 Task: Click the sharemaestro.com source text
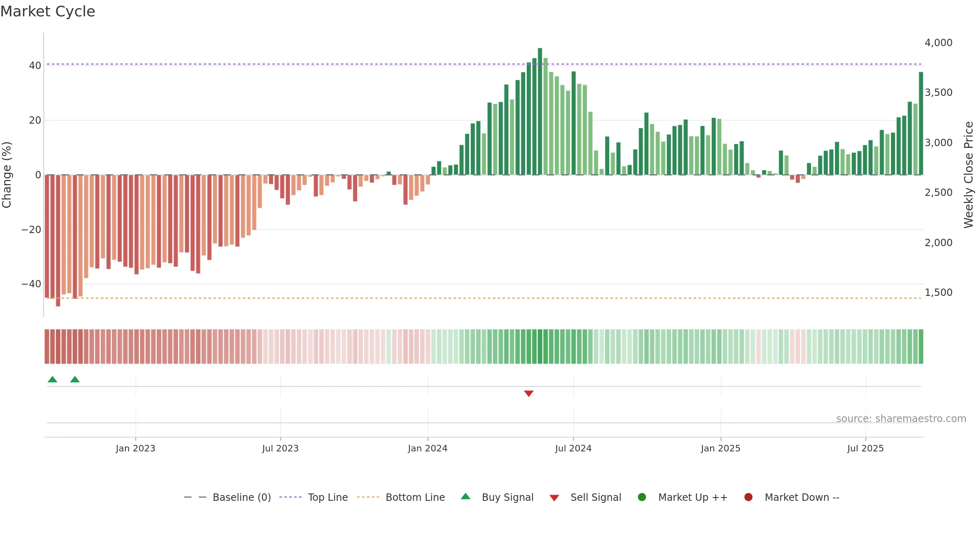tap(901, 419)
